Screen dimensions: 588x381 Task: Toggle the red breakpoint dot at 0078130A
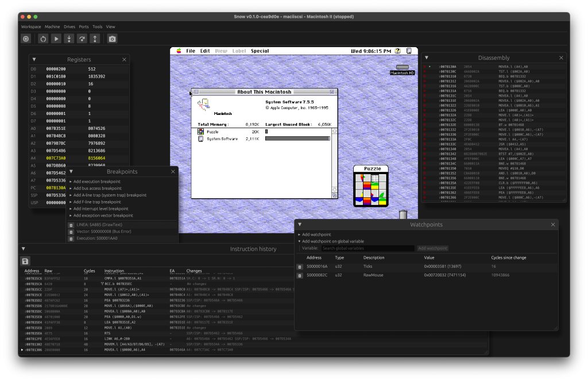[x=425, y=66]
